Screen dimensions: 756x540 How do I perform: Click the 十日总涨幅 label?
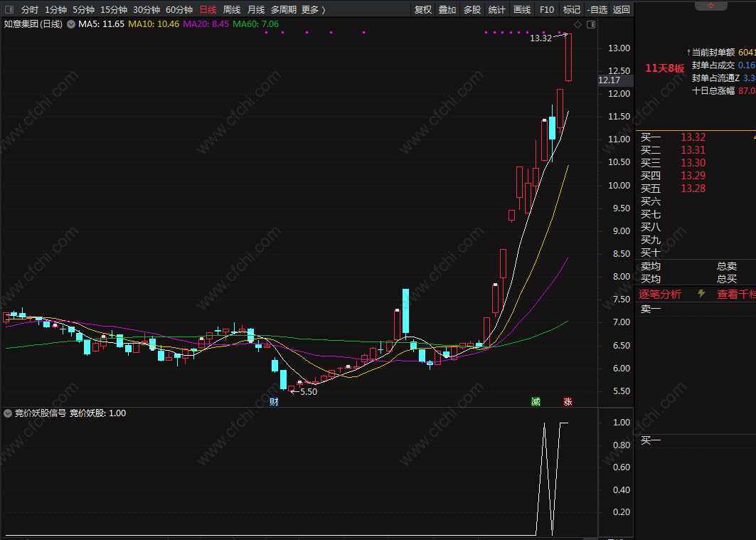click(x=713, y=90)
